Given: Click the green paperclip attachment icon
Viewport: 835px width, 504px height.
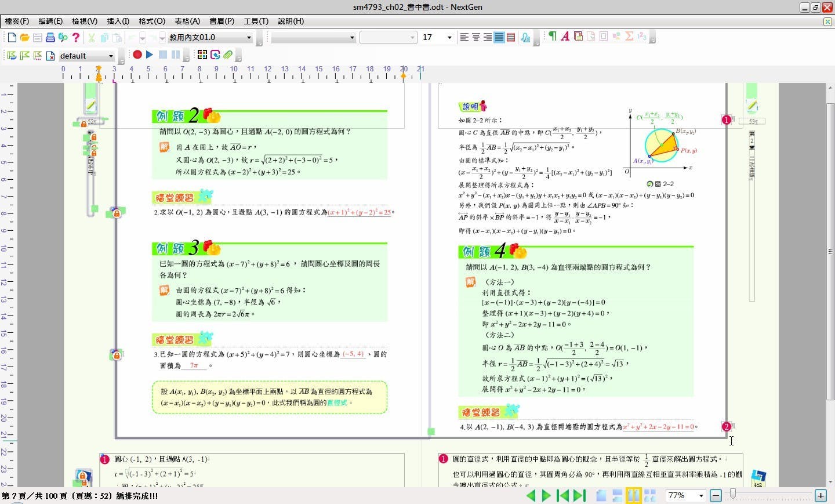Looking at the screenshot, I should [x=228, y=55].
